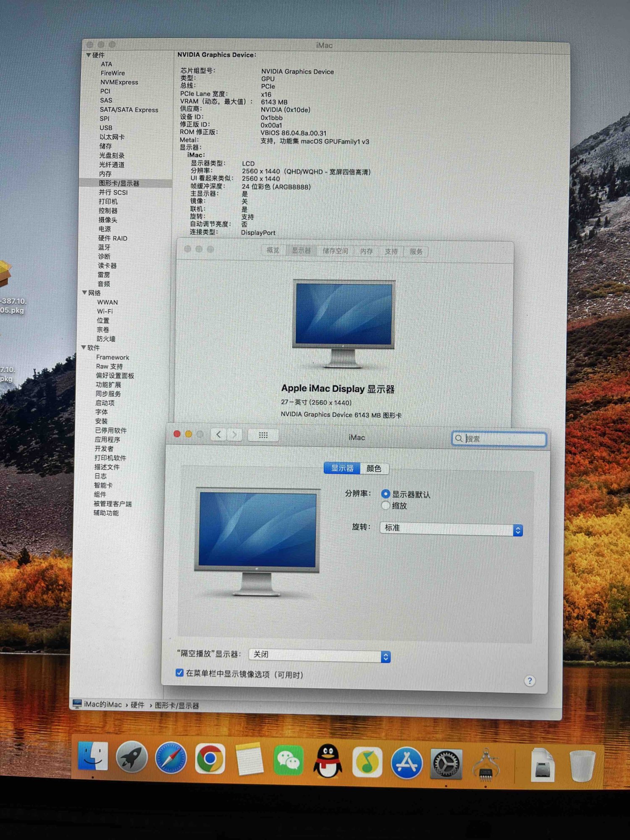Viewport: 630px width, 840px height.
Task: Launch Launchpad rocket icon in Dock
Action: point(131,757)
